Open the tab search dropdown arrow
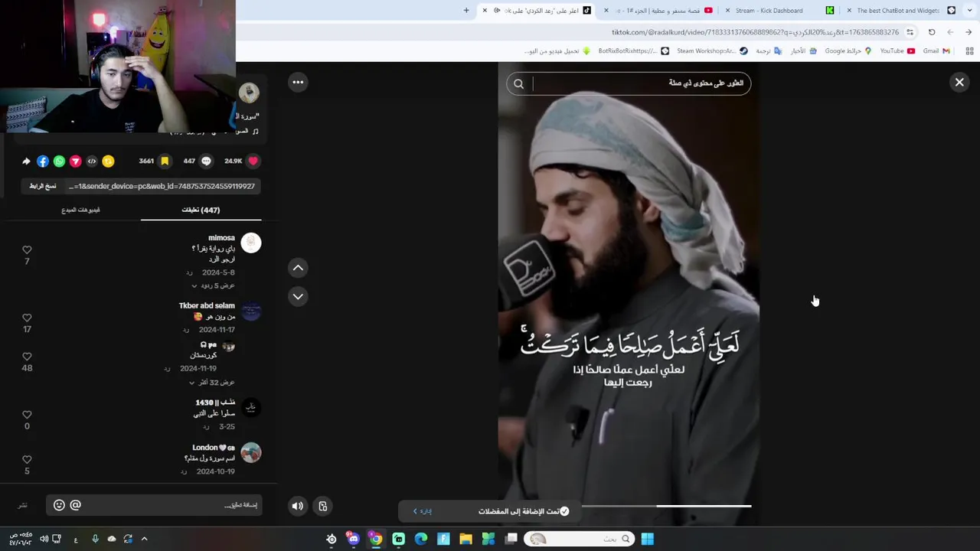 (969, 11)
